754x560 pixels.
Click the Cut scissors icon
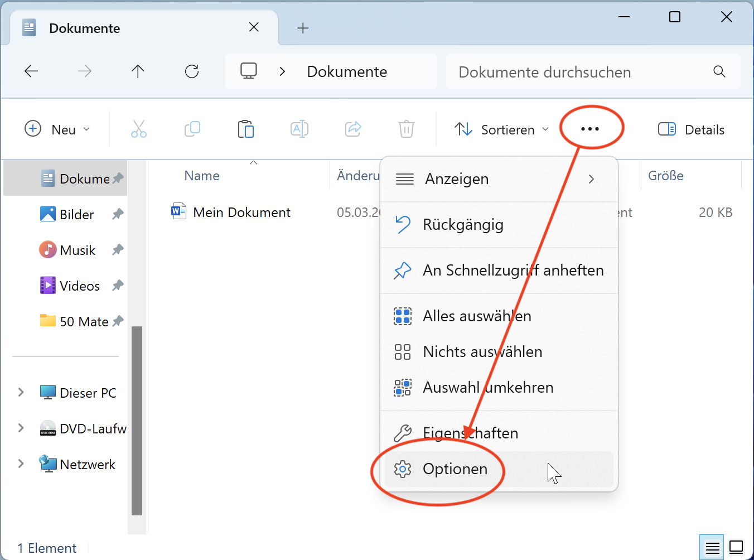pos(139,129)
